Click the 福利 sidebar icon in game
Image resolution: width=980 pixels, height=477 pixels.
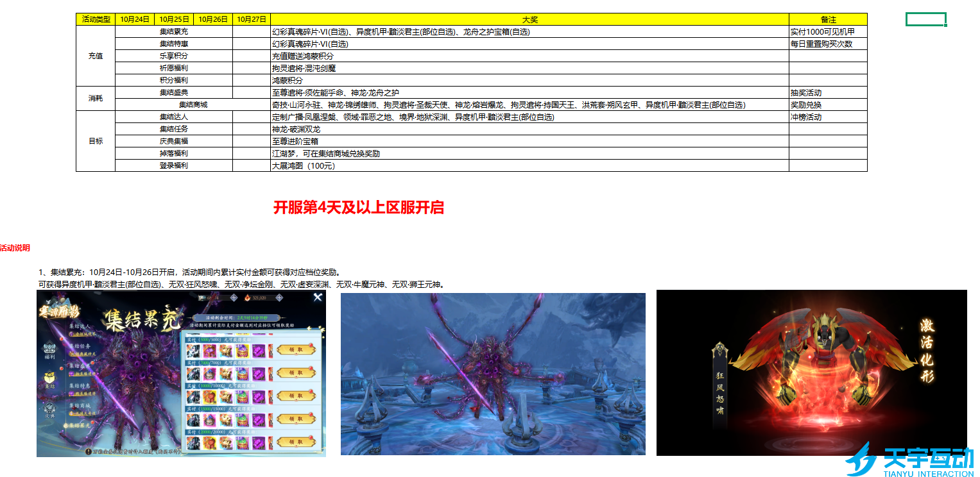50,350
